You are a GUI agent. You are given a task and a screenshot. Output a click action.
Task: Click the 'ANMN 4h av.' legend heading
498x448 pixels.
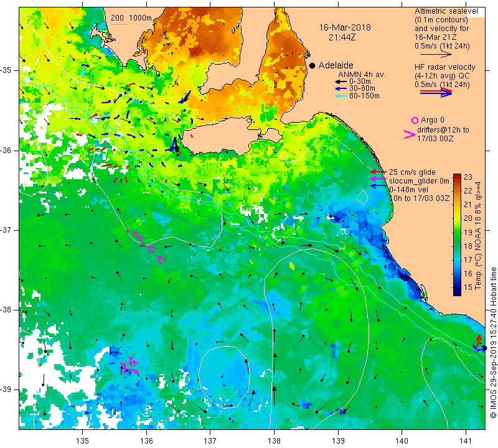(362, 75)
